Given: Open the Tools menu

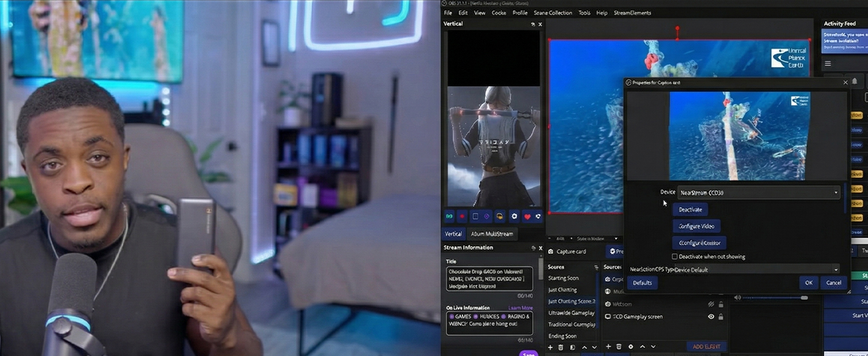Looking at the screenshot, I should point(585,12).
